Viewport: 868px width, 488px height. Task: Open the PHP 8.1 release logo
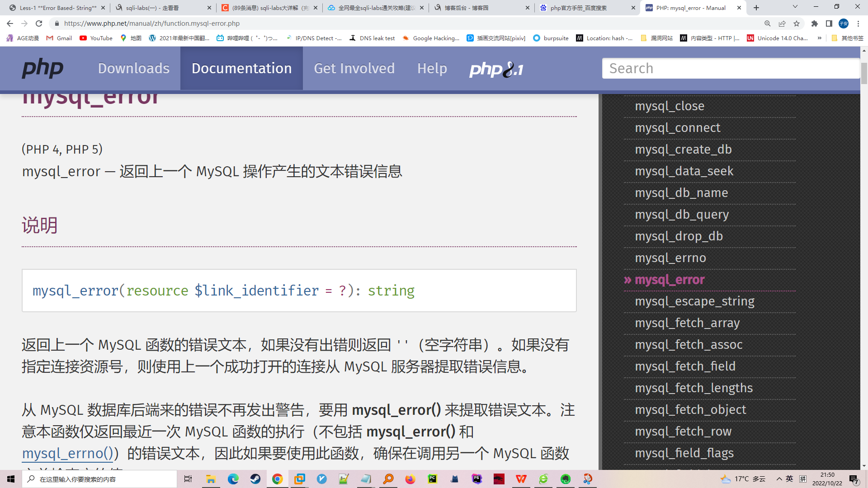click(496, 69)
